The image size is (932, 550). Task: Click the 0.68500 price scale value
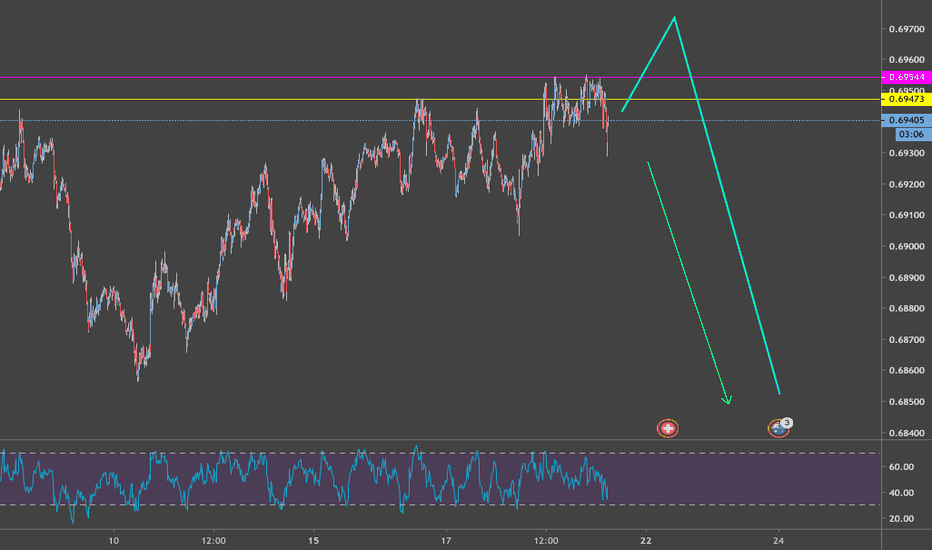tap(906, 402)
